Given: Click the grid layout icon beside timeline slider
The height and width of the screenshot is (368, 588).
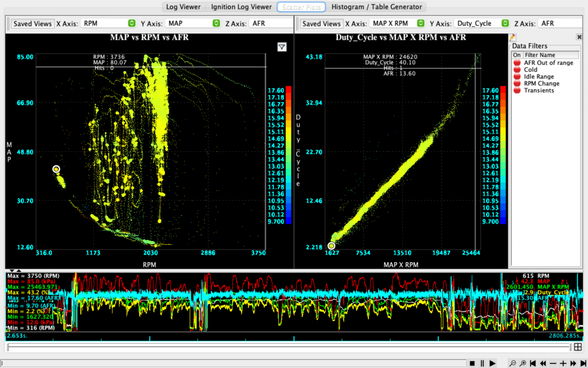Looking at the screenshot, I should pyautogui.click(x=578, y=347).
